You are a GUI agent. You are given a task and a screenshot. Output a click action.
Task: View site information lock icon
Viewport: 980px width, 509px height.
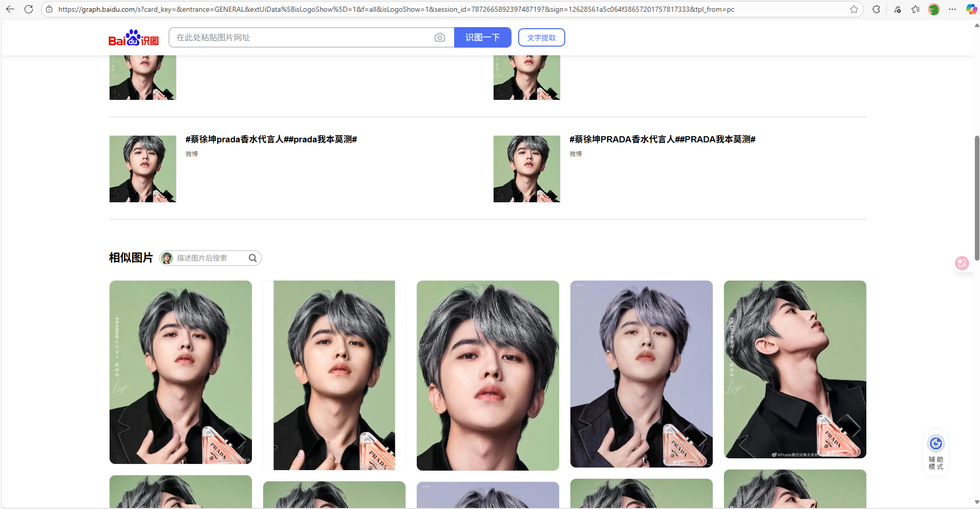tap(49, 9)
